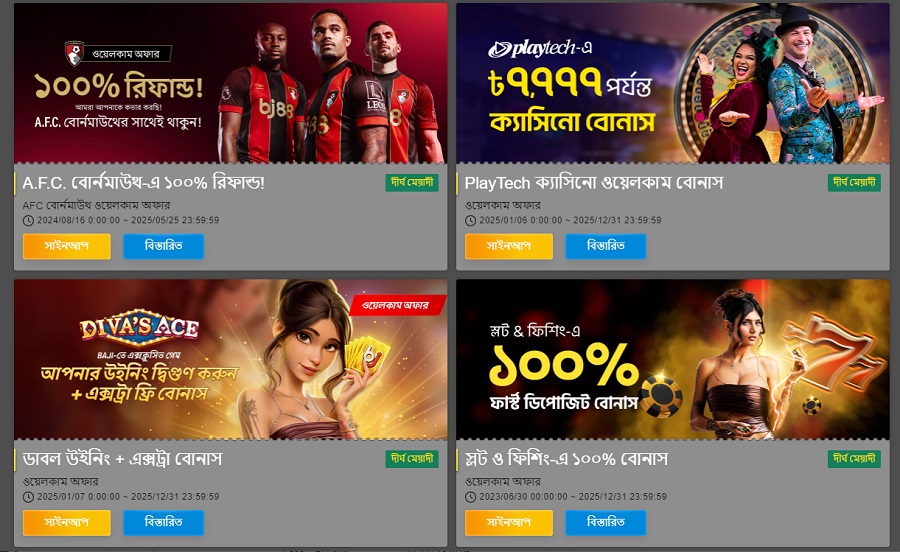This screenshot has width=900, height=552.
Task: Click the দীর্ঘ মেয়াদী tag on PlayTech card
Action: coord(854,182)
